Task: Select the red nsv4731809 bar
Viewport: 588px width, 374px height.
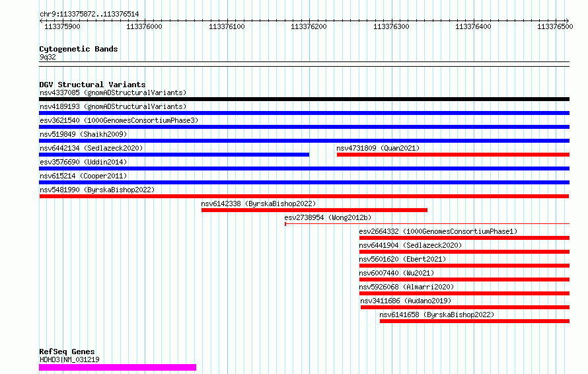Action: [453, 155]
